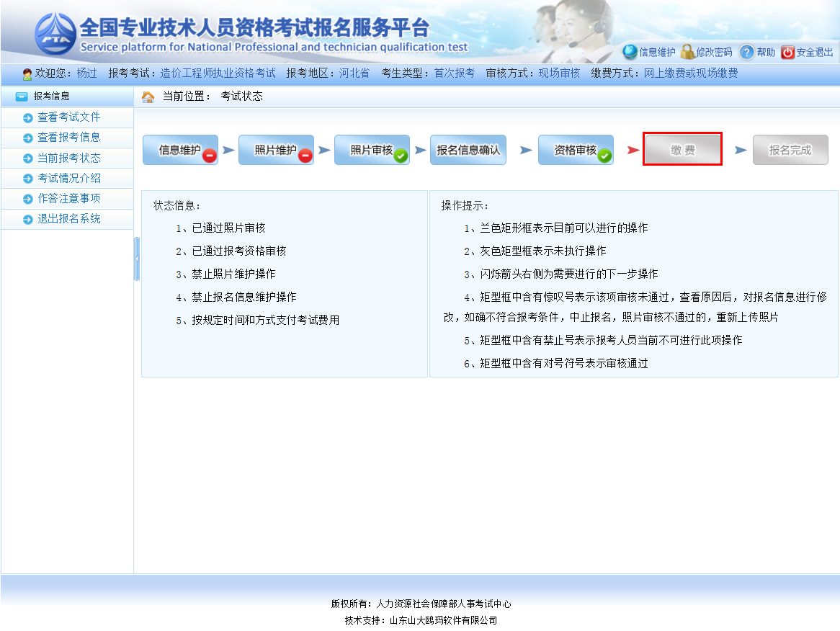Click the red power 安全退出 icon
Screen dimensions: 840x631
click(787, 52)
